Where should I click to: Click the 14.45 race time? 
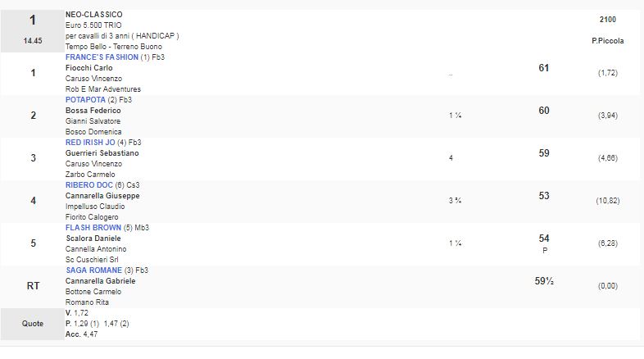[33, 38]
